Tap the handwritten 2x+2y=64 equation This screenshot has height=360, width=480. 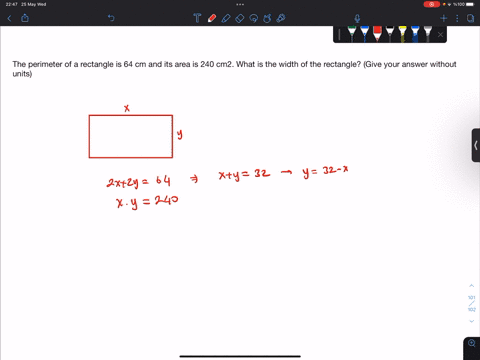point(138,182)
